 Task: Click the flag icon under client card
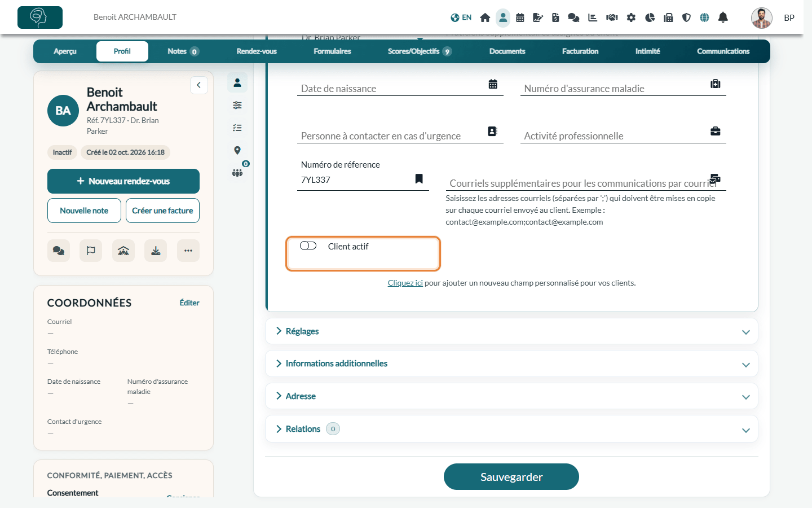tap(91, 251)
